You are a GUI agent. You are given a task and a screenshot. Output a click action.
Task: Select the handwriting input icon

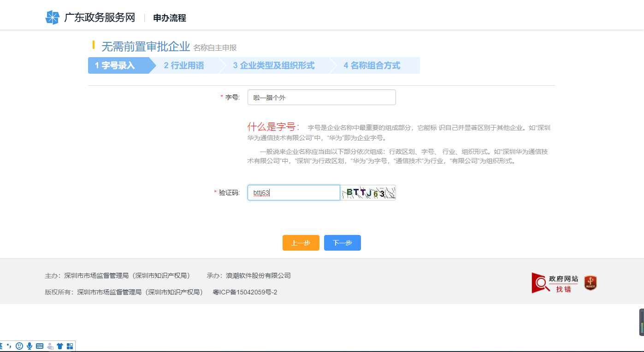pyautogui.click(x=50, y=345)
